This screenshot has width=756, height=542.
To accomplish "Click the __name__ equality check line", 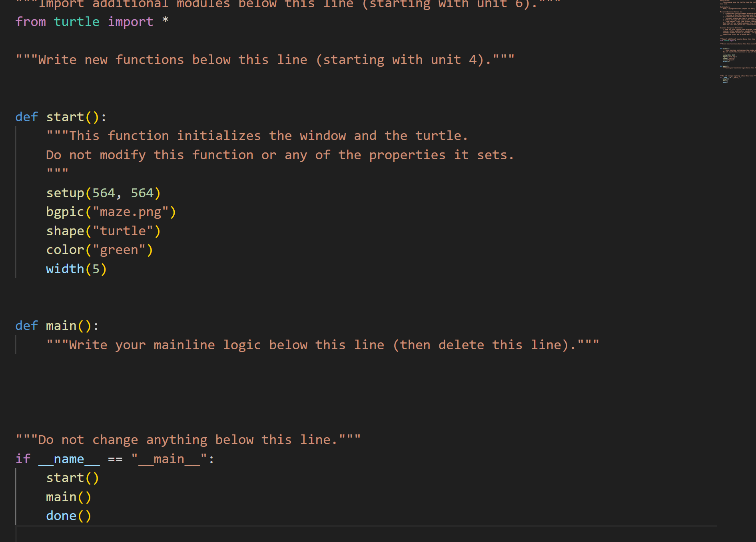I will click(115, 458).
